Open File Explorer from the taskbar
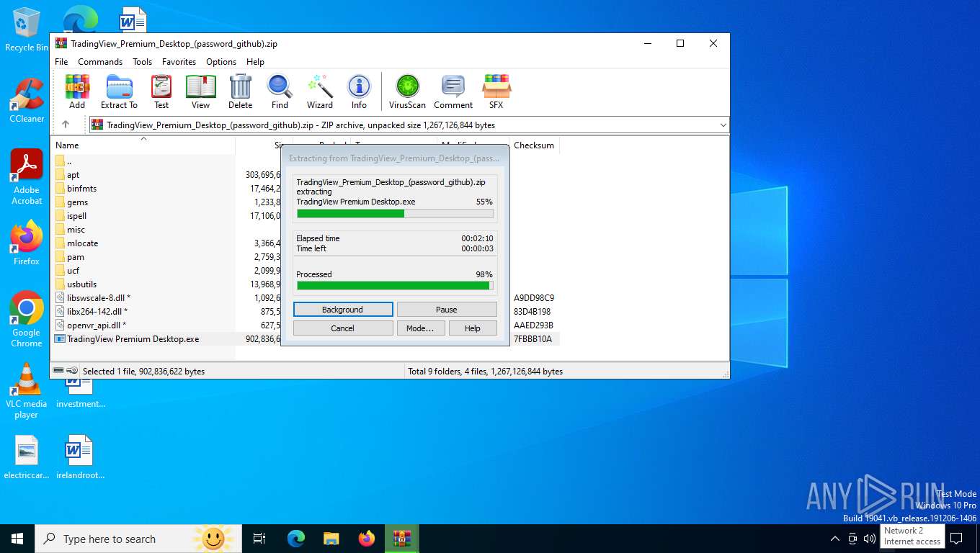 point(331,539)
